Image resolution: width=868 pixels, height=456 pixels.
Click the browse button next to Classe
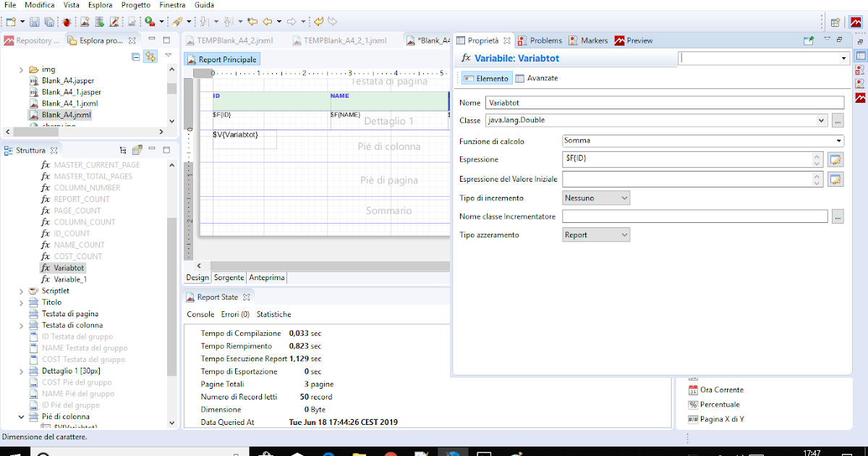pos(837,120)
